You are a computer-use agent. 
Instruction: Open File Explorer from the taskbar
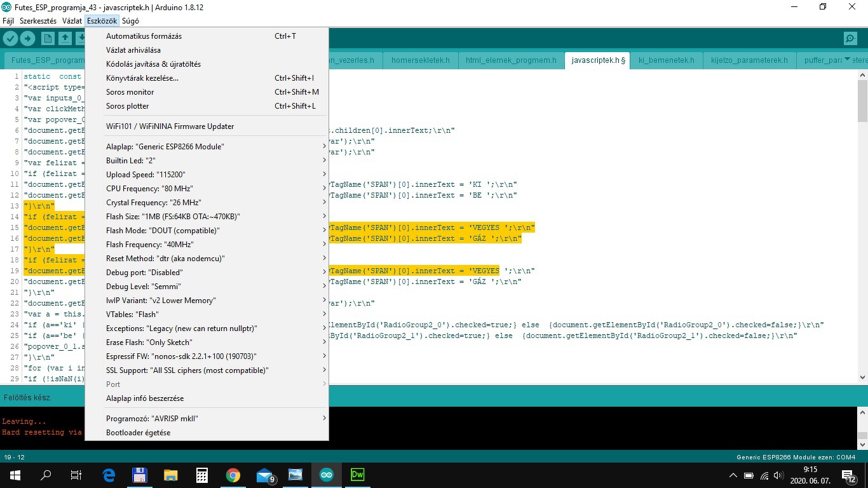click(171, 475)
